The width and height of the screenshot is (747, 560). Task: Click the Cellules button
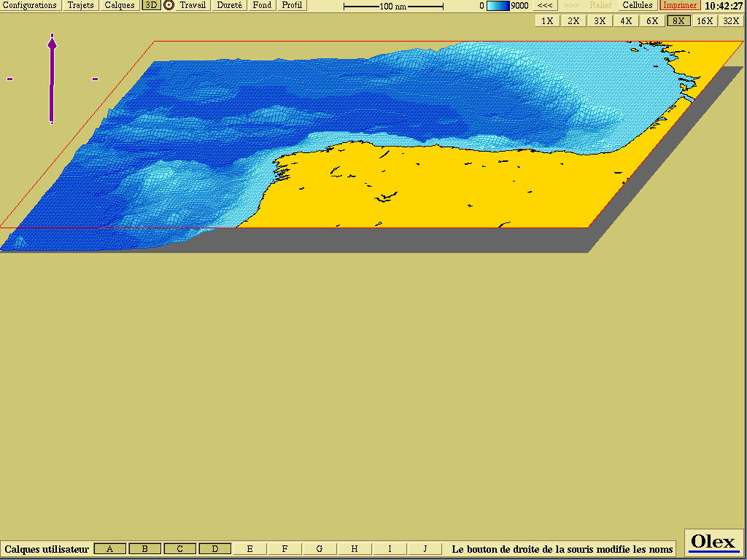(638, 5)
